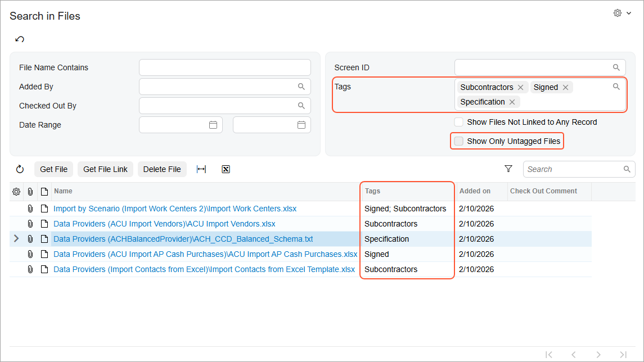Click the Fit to Screen column-width icon

click(201, 169)
